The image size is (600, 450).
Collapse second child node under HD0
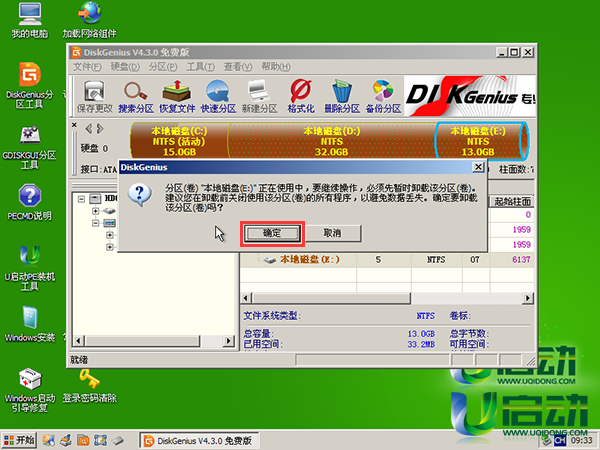96,223
